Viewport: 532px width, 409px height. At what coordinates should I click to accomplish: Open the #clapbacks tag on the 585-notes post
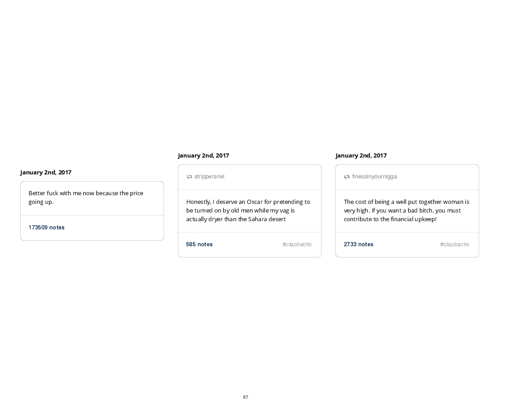pos(297,245)
